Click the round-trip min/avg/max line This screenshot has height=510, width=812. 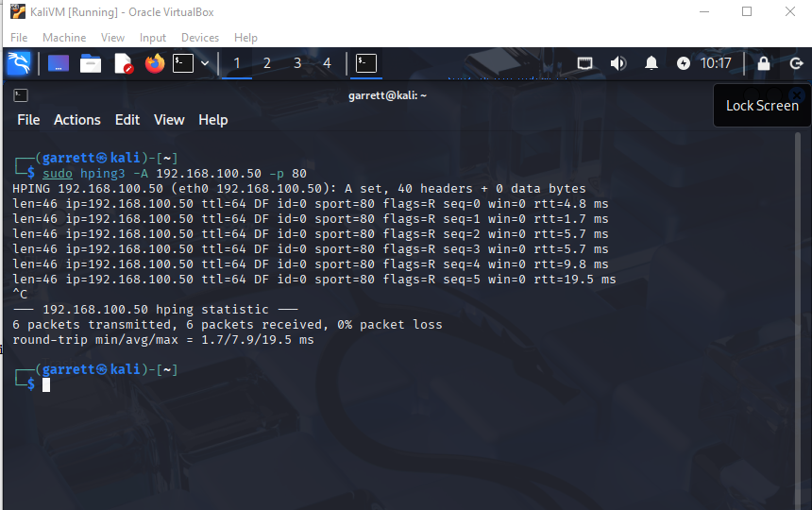click(x=163, y=340)
